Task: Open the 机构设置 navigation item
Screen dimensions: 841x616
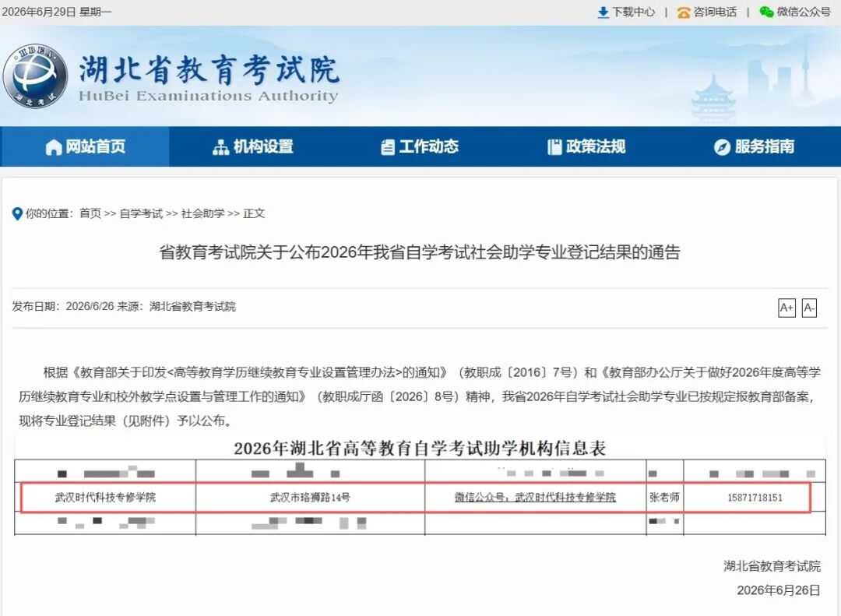Action: 252,146
